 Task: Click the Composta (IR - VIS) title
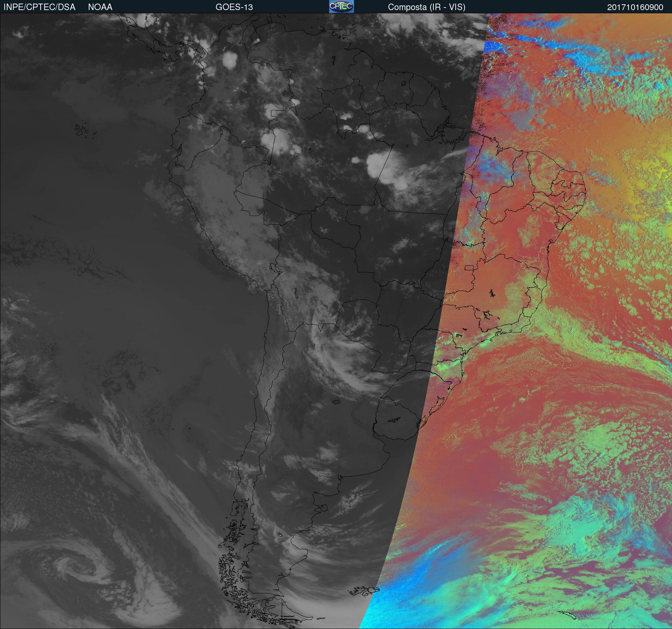(x=427, y=7)
